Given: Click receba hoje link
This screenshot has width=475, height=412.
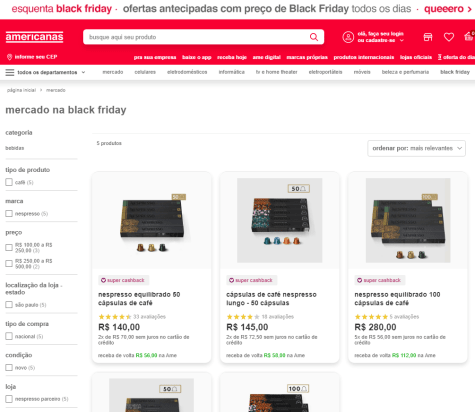Looking at the screenshot, I should click(232, 57).
